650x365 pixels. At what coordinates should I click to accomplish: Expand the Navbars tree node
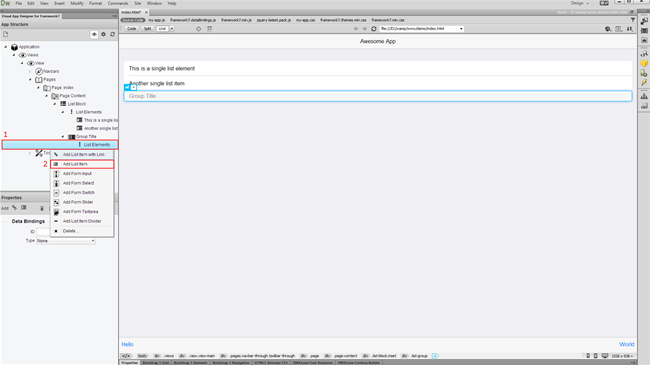click(x=30, y=71)
